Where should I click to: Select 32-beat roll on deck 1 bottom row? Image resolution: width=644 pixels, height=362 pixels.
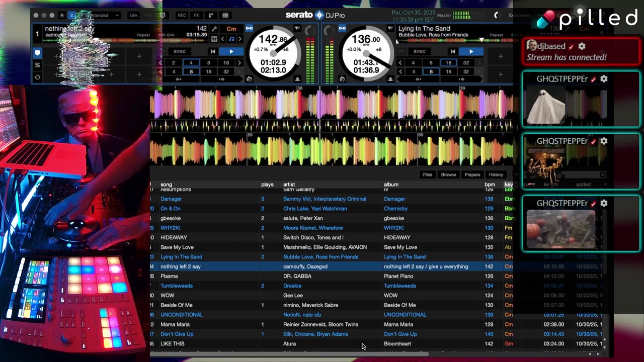226,72
